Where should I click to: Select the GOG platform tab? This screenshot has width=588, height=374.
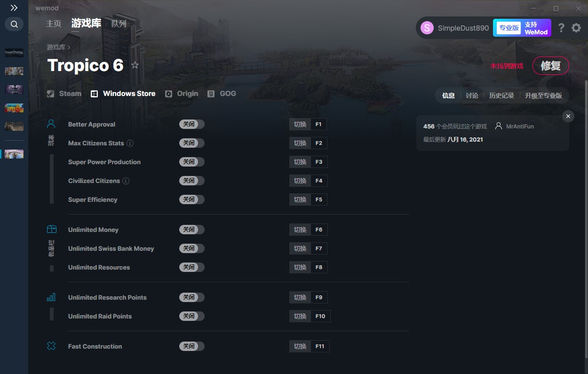[222, 94]
